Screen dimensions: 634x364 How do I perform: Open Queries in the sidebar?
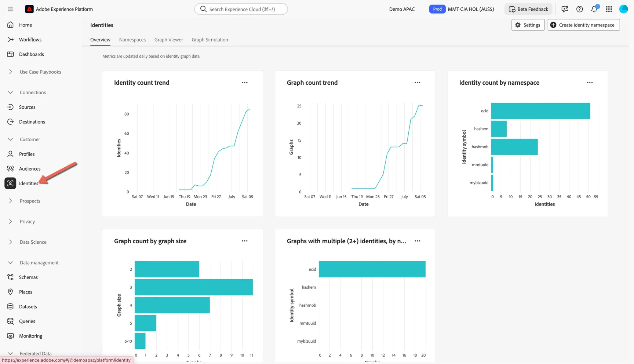[27, 321]
